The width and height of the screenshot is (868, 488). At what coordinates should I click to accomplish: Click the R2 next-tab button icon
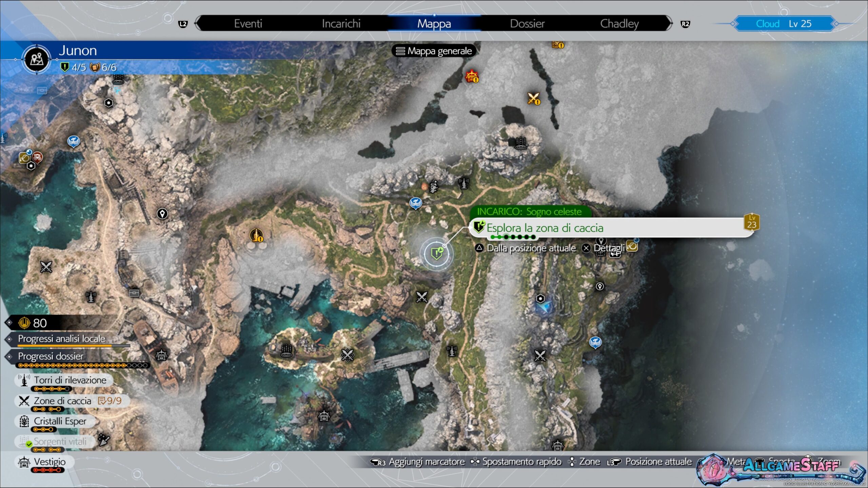pos(685,24)
